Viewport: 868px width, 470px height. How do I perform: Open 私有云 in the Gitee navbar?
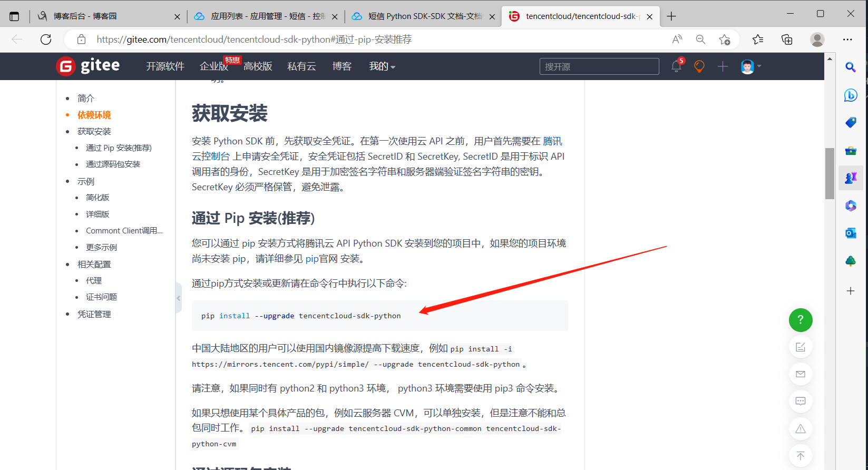[x=301, y=66]
